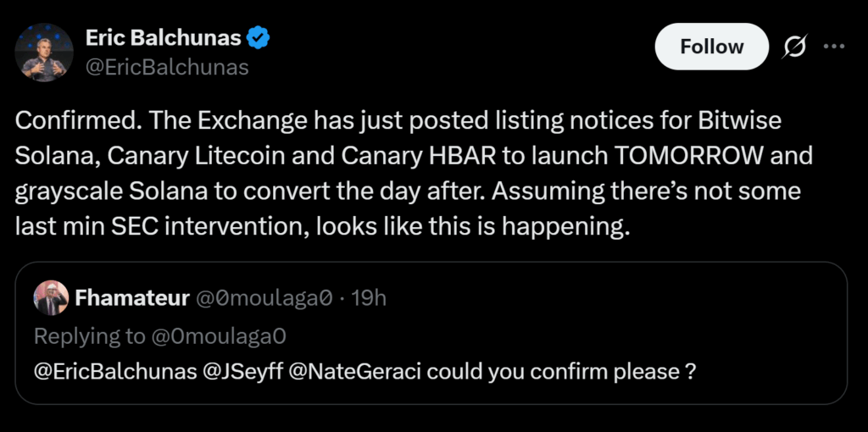868x432 pixels.
Task: Open the Eric Balchunas display name
Action: (x=162, y=39)
